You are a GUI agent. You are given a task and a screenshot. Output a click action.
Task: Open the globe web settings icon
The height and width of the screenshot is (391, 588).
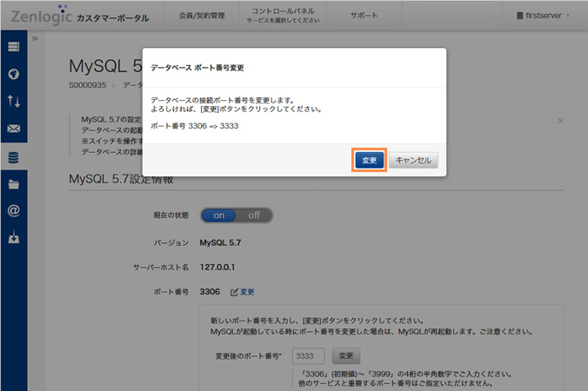click(14, 74)
